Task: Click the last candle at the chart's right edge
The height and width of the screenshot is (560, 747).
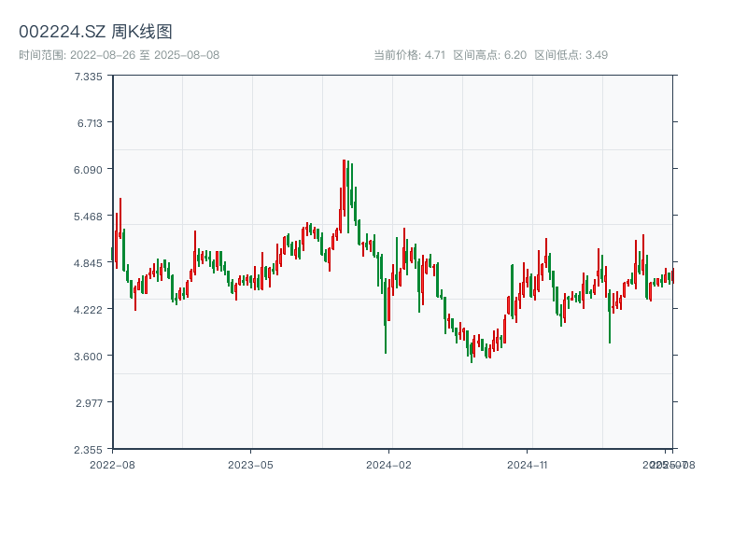Action: point(671,276)
